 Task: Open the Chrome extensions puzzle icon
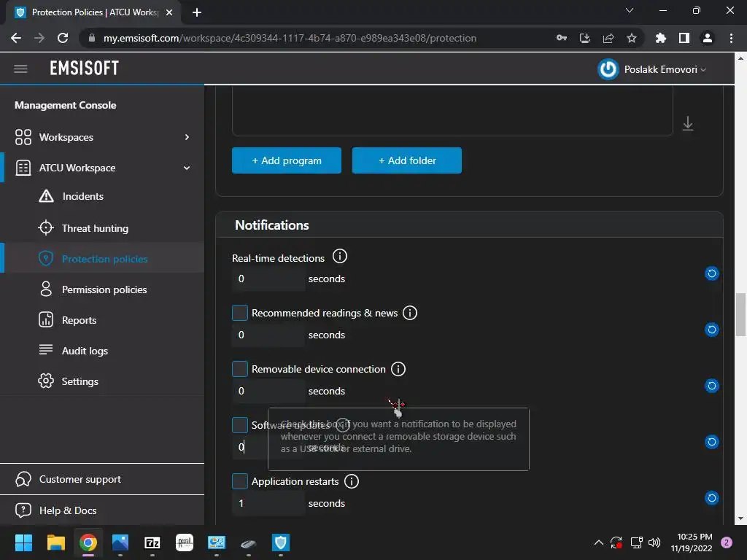660,38
